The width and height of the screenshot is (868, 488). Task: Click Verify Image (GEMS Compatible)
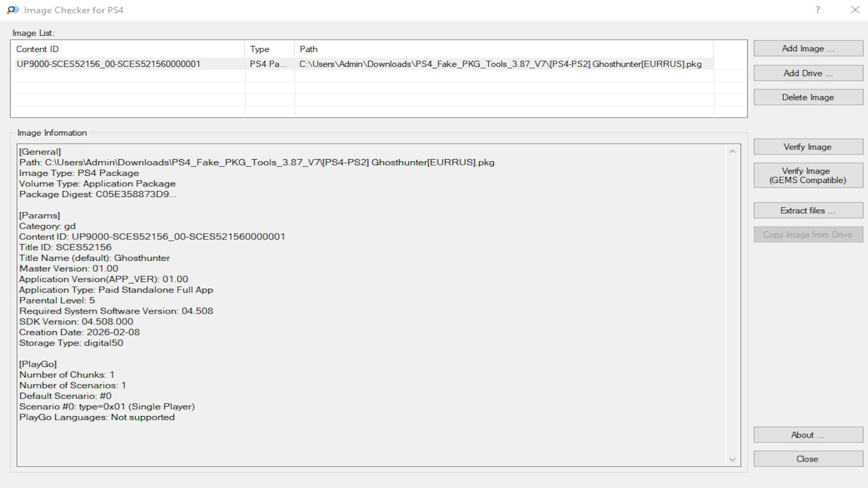point(808,175)
